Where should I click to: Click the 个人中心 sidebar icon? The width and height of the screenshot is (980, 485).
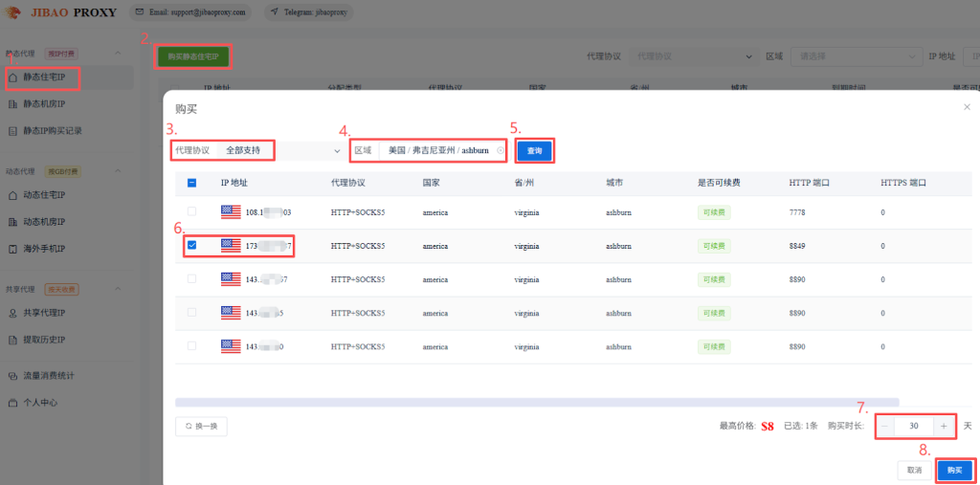click(13, 403)
